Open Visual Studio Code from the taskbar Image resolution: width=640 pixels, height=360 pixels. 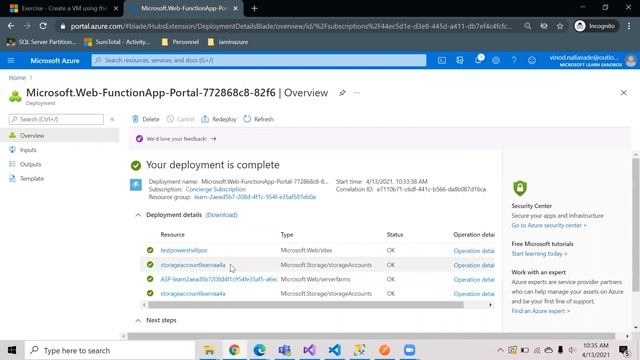click(334, 350)
